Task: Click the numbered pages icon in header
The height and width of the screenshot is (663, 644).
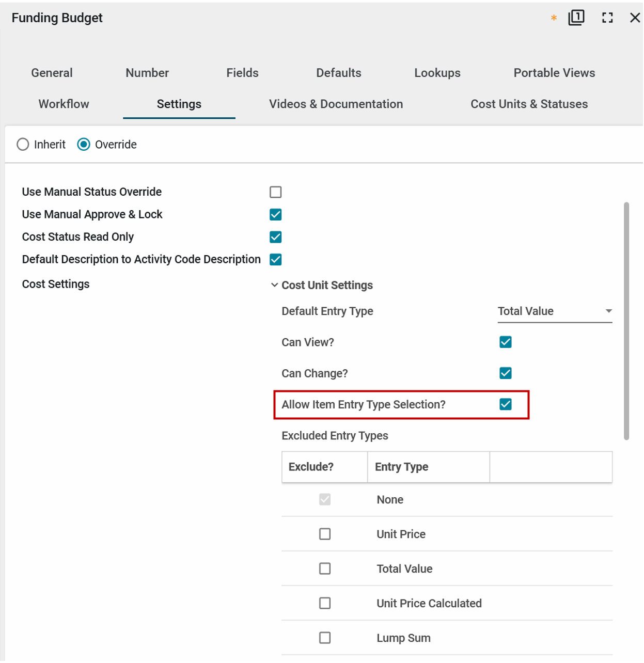Action: [x=576, y=18]
